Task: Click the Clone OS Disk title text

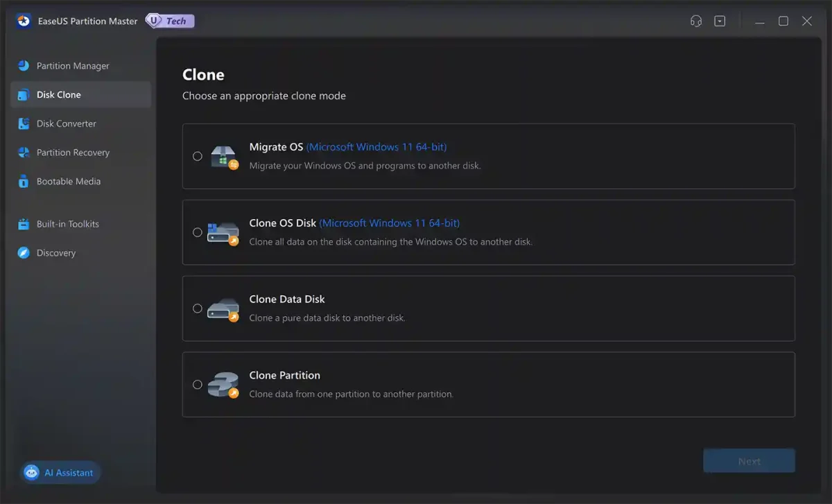Action: (x=283, y=223)
